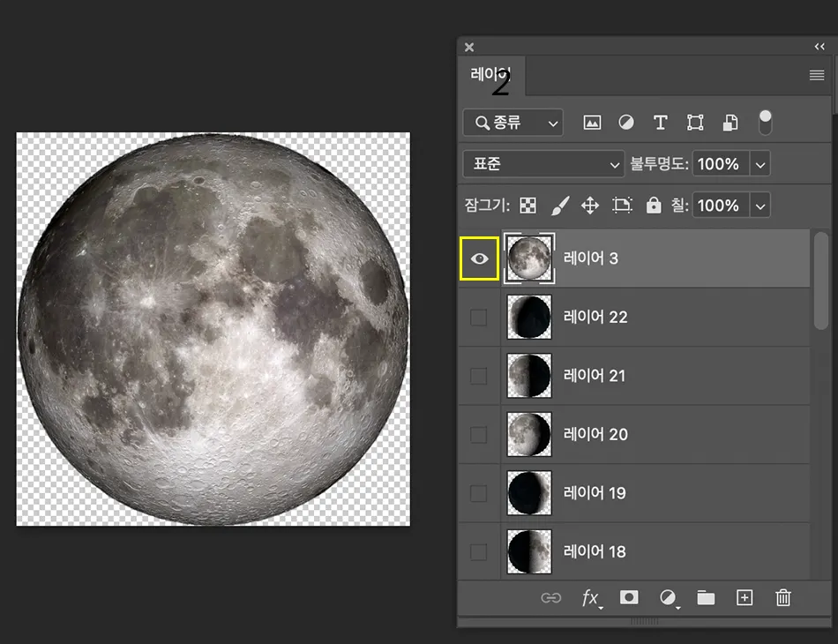Delete layer using the trash icon
This screenshot has width=838, height=644.
point(782,598)
